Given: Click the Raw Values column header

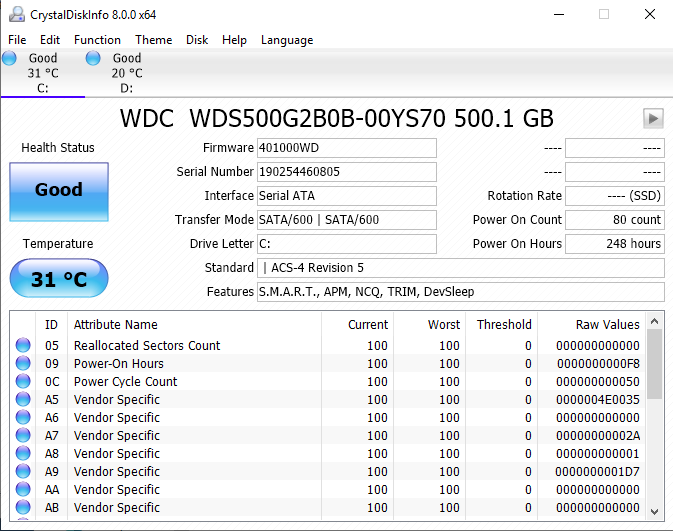Looking at the screenshot, I should [607, 325].
